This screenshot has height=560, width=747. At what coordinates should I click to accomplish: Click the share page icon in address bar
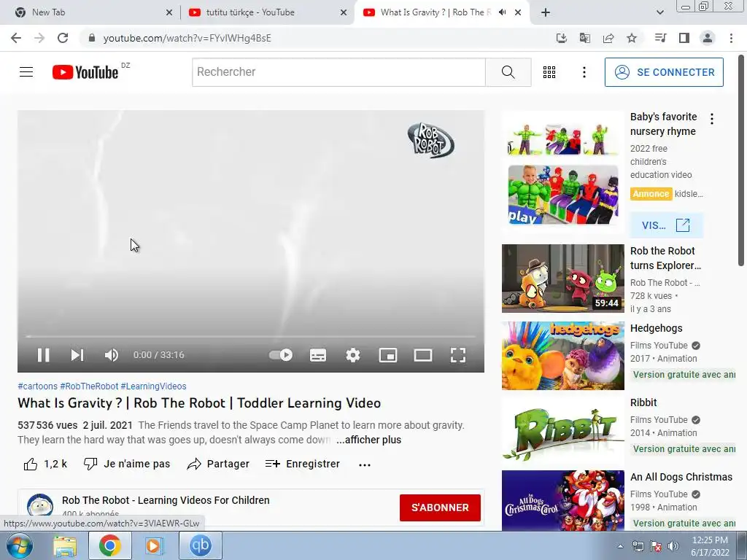click(x=608, y=38)
